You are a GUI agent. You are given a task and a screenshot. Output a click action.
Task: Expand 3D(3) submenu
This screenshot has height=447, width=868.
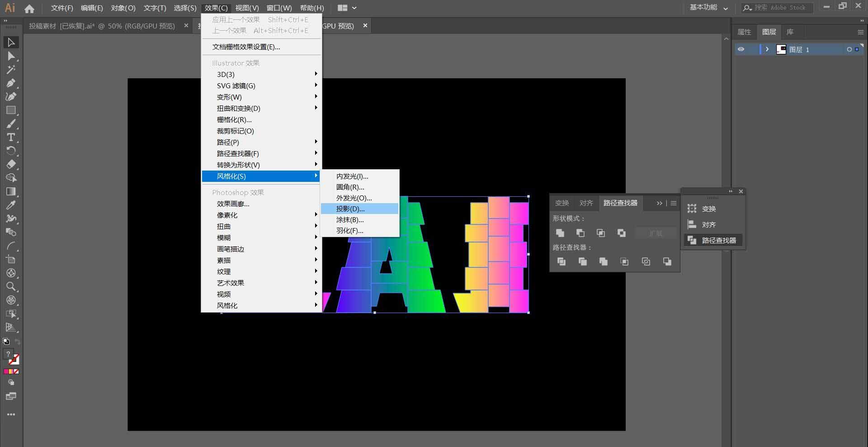click(261, 74)
